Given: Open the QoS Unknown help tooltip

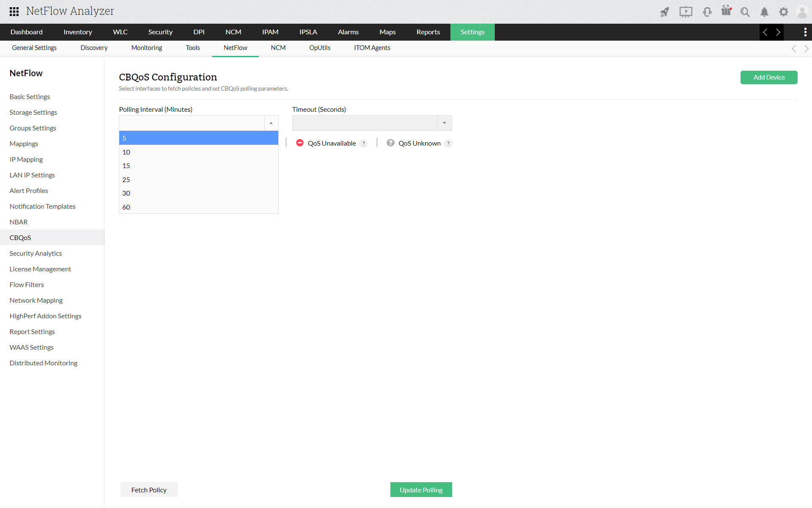Looking at the screenshot, I should coord(448,143).
